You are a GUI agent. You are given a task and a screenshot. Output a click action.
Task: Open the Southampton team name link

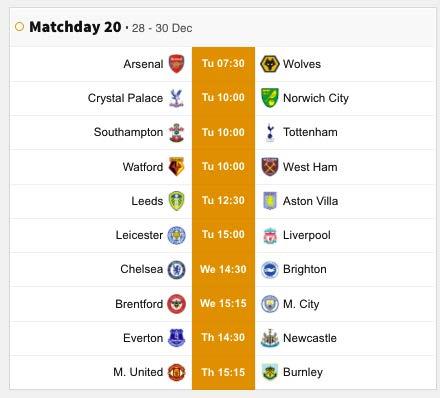pyautogui.click(x=128, y=132)
